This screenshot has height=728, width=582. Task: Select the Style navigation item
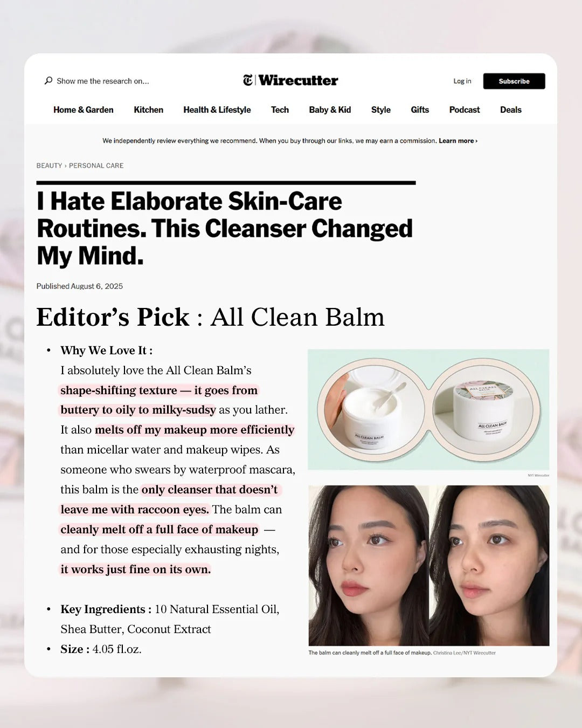click(381, 109)
